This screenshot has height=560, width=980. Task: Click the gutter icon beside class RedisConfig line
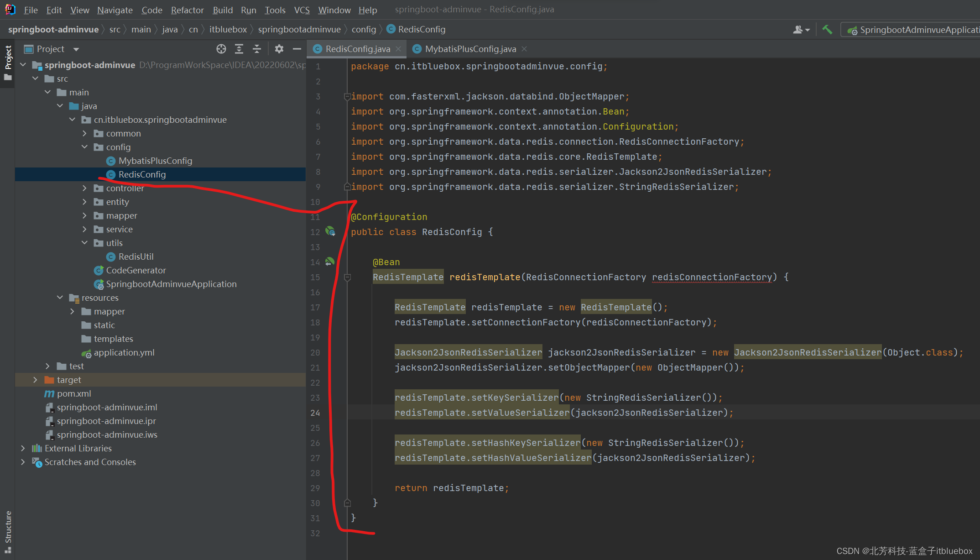[330, 232]
